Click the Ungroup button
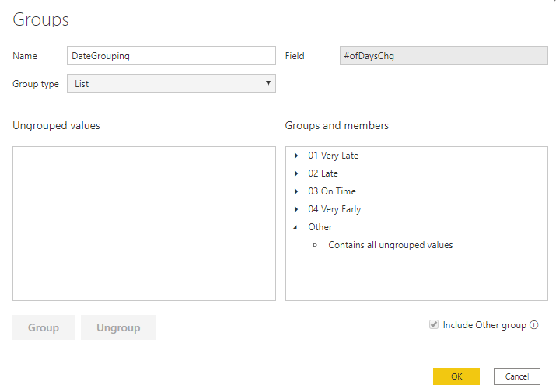Viewport: 556px width, 392px height. (118, 327)
